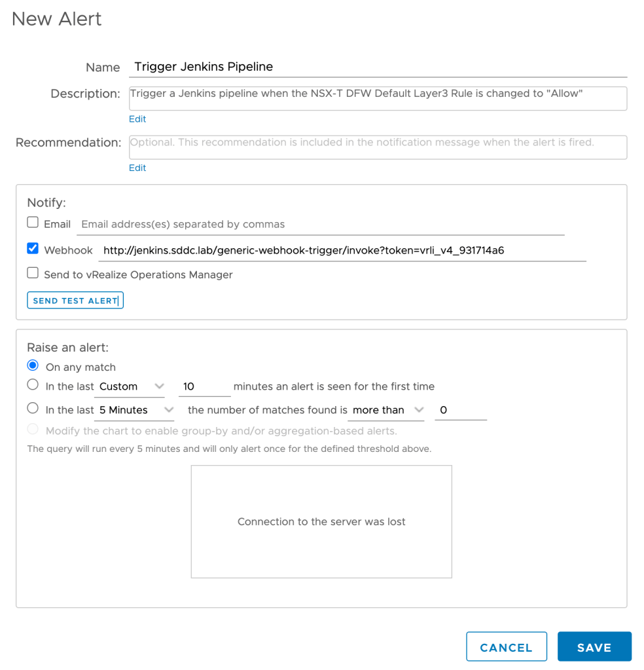Image resolution: width=644 pixels, height=670 pixels.
Task: Click Edit link under Recommendation
Action: tap(137, 168)
